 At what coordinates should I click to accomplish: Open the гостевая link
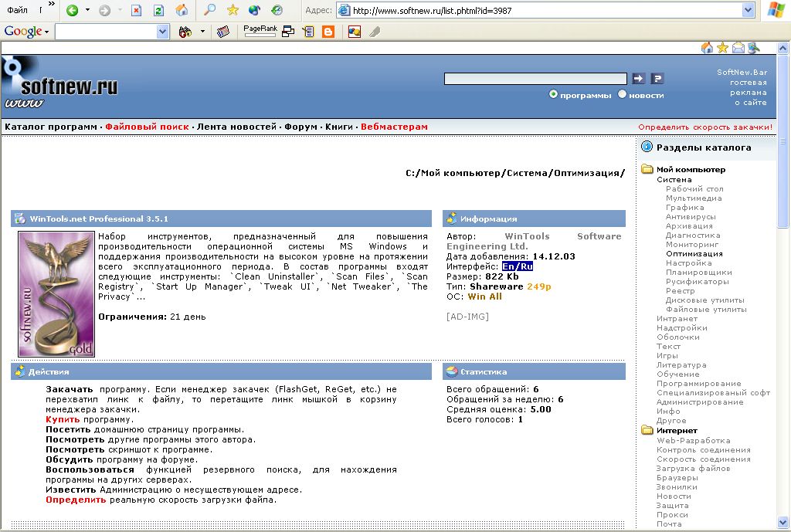click(748, 82)
